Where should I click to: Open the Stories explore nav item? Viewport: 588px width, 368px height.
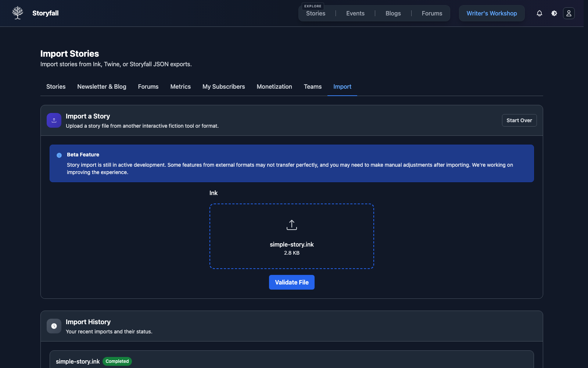(315, 14)
